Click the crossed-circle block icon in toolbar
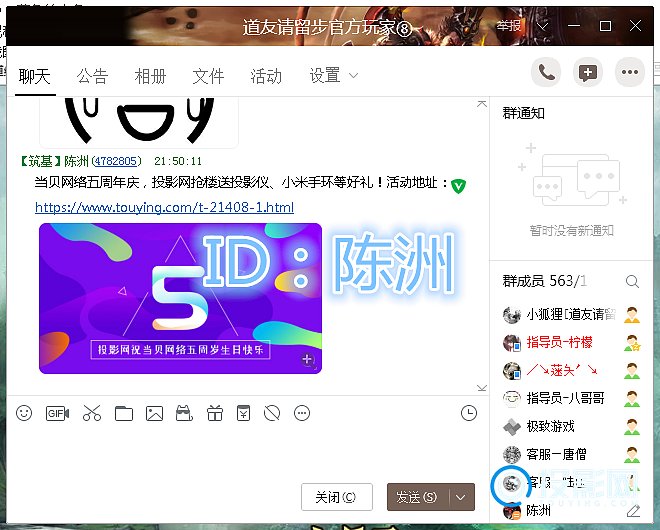The width and height of the screenshot is (660, 530). [x=272, y=413]
